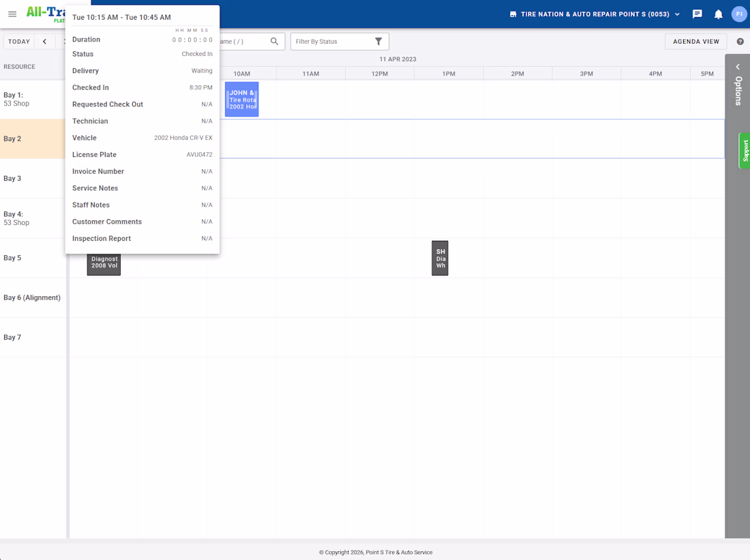Click the 5PM time column header
Screen dimensions: 750x560
[707, 74]
